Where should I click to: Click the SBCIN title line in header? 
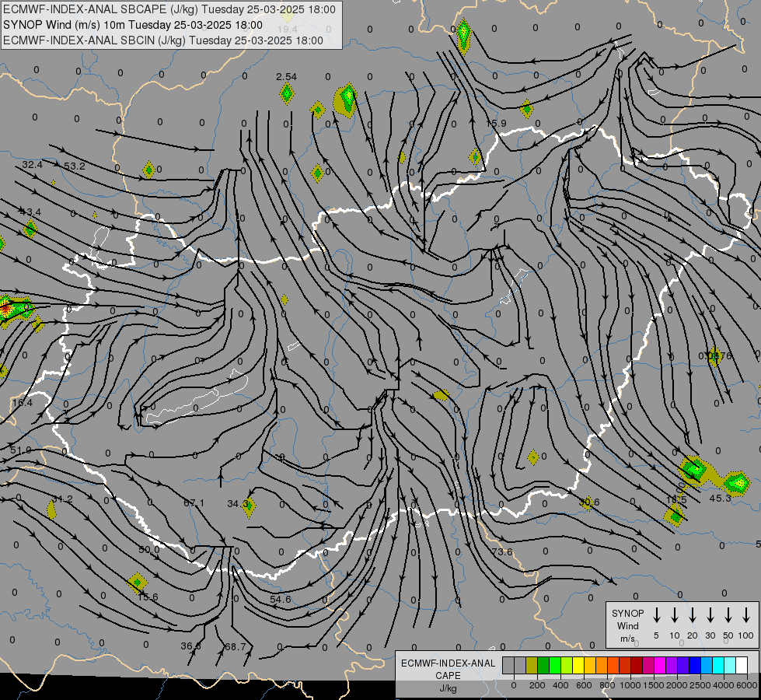pyautogui.click(x=163, y=40)
